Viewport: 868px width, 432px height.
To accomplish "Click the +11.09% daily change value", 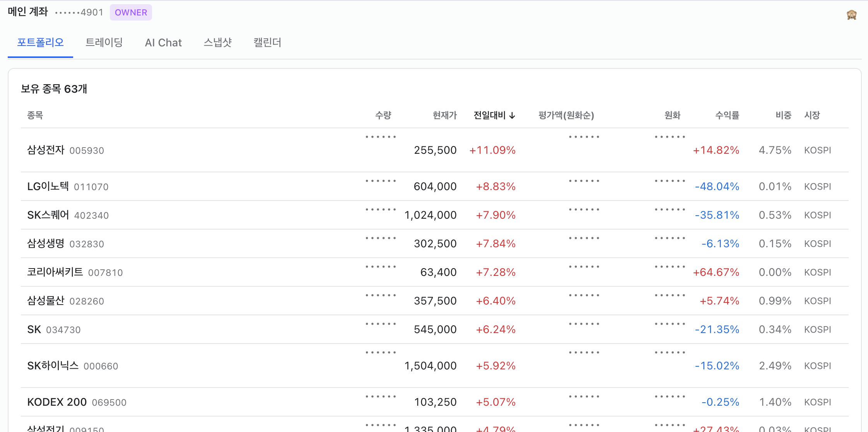I will (492, 150).
